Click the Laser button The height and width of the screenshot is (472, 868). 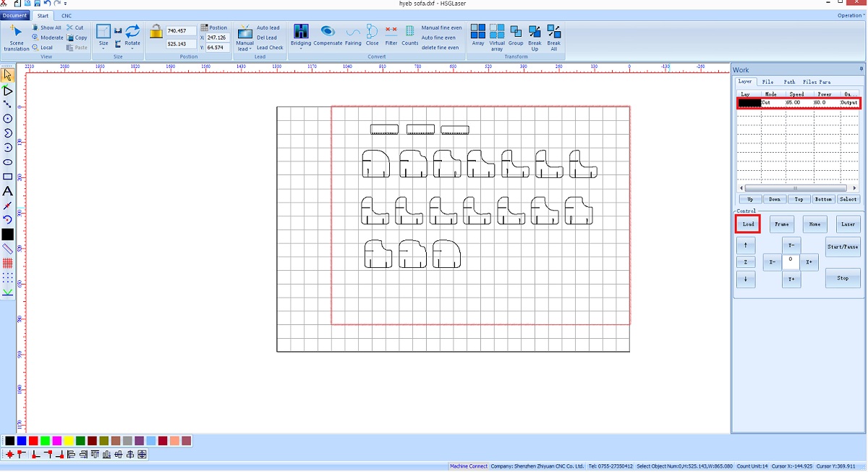[x=848, y=224]
